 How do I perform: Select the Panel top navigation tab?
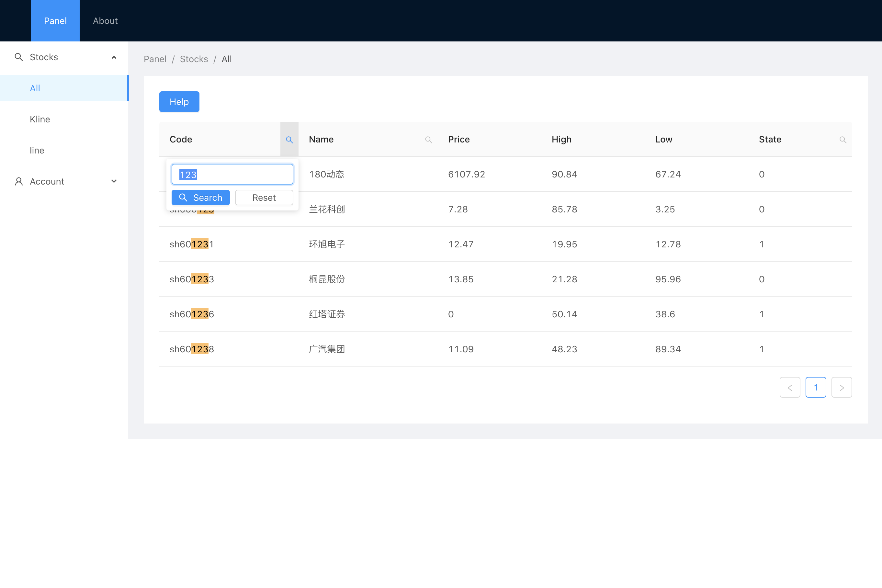coord(55,21)
